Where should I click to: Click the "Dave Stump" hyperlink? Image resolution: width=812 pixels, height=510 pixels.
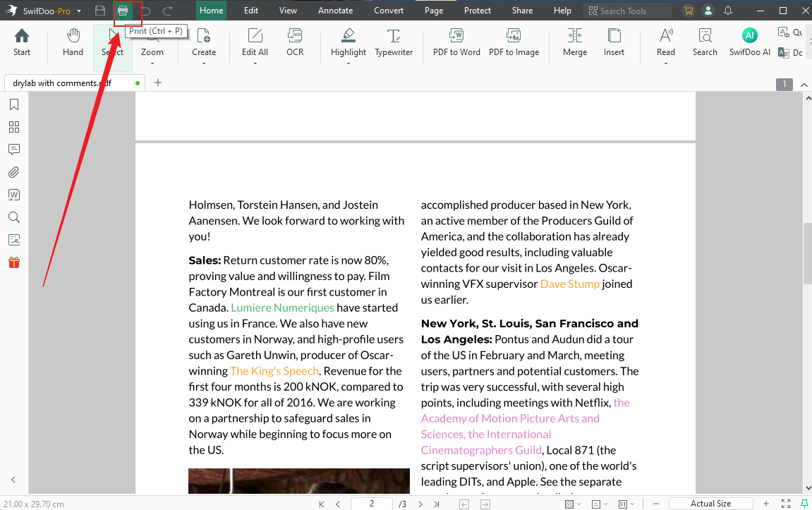coord(570,284)
